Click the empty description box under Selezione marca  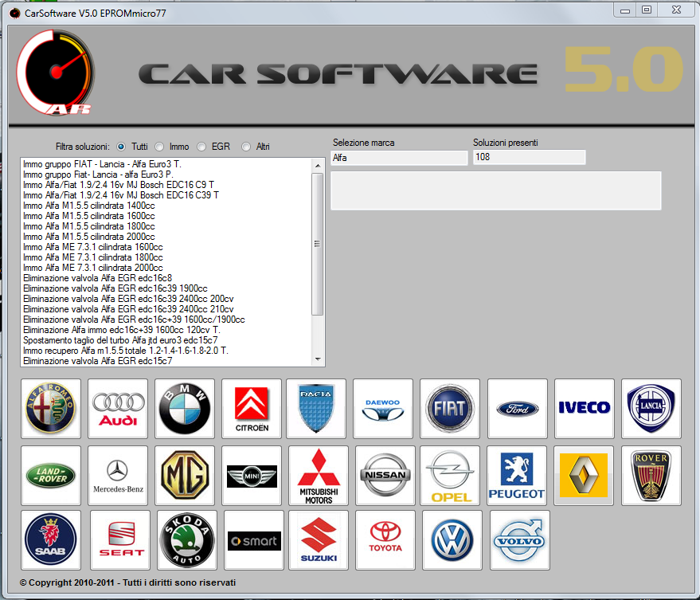pos(496,190)
